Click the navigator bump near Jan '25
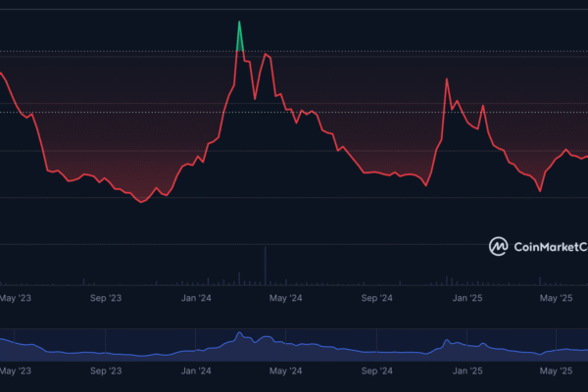588x392 pixels. [x=447, y=341]
